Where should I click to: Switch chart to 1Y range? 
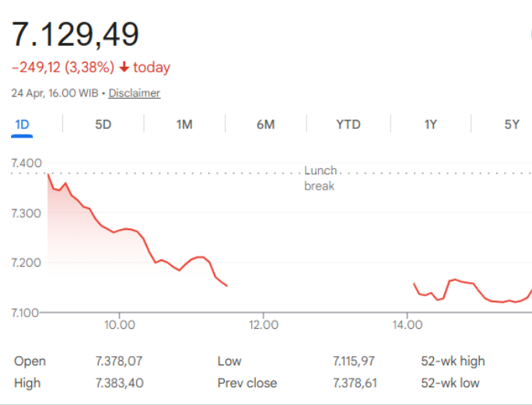point(430,124)
